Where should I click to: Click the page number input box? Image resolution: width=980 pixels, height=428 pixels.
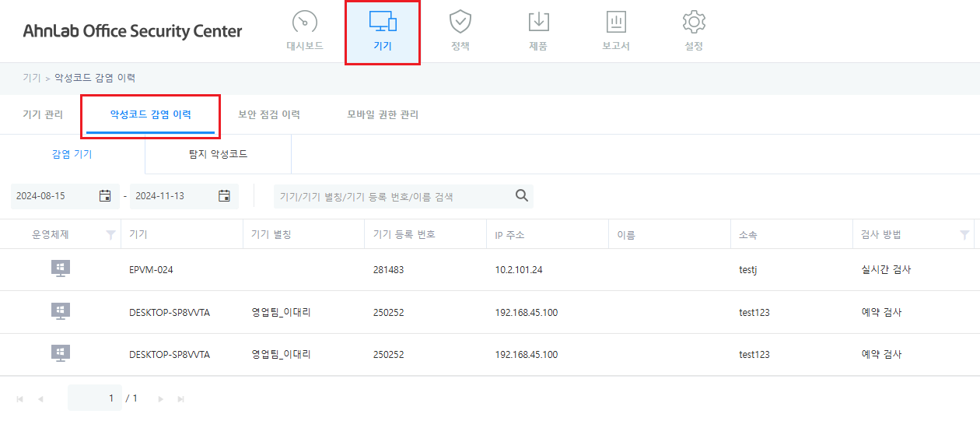(x=94, y=398)
